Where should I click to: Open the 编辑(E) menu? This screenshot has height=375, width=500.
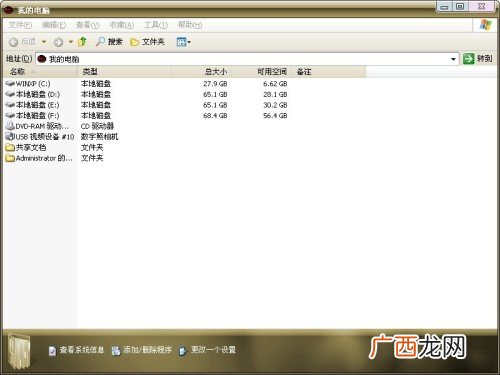[x=54, y=25]
